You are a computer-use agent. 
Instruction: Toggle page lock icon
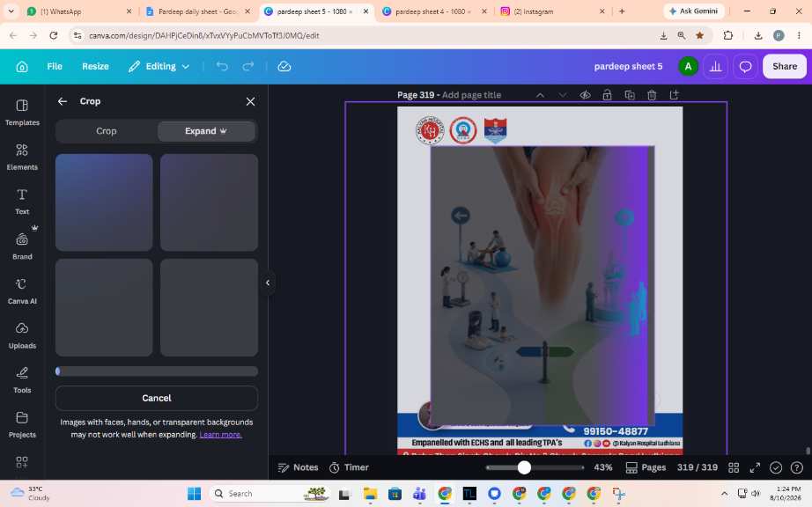point(608,95)
